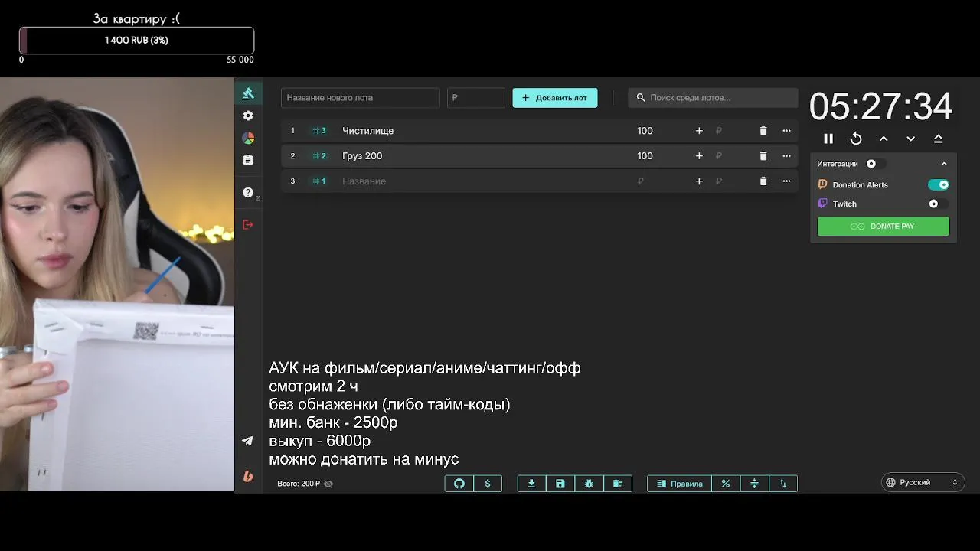Delete the Чистилище lot with trash icon
Image resolution: width=980 pixels, height=551 pixels.
point(763,131)
